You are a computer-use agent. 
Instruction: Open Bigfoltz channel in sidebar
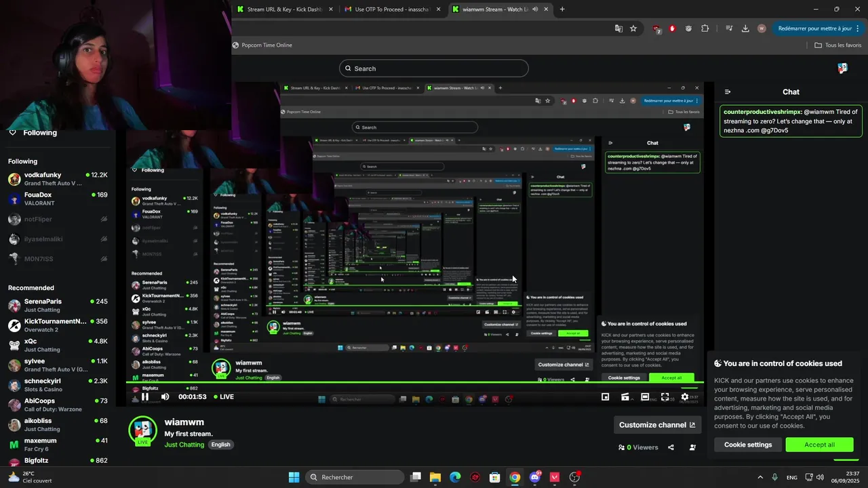(x=58, y=461)
